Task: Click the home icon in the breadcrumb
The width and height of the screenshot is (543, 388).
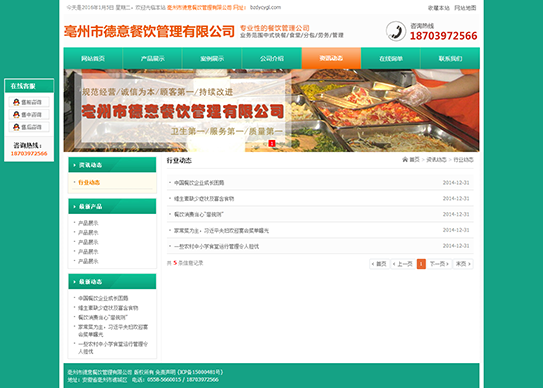Action: [x=405, y=159]
